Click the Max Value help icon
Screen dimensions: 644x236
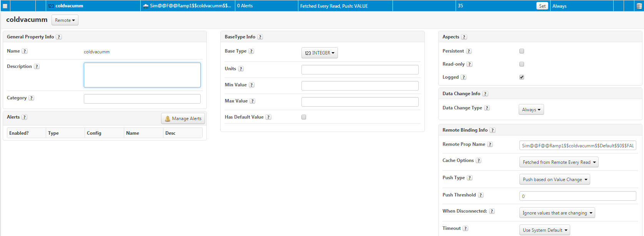[x=253, y=101]
